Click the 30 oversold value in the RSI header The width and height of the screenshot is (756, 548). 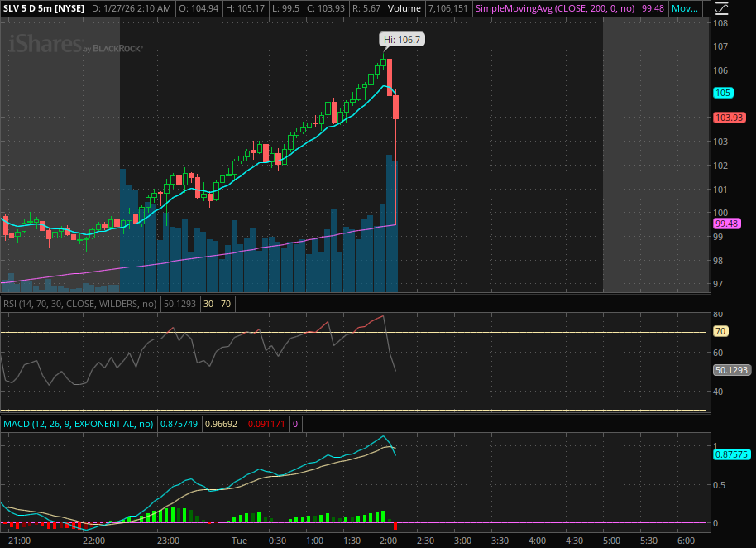click(208, 304)
